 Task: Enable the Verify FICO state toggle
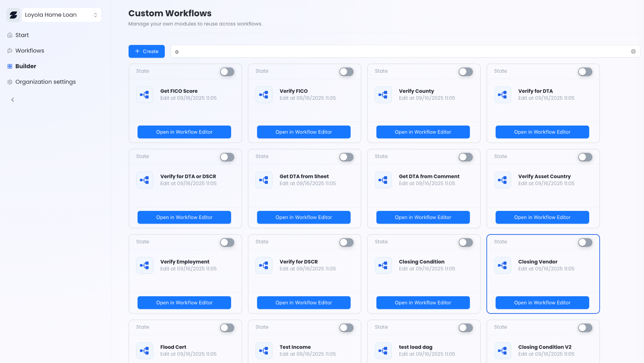coord(346,72)
